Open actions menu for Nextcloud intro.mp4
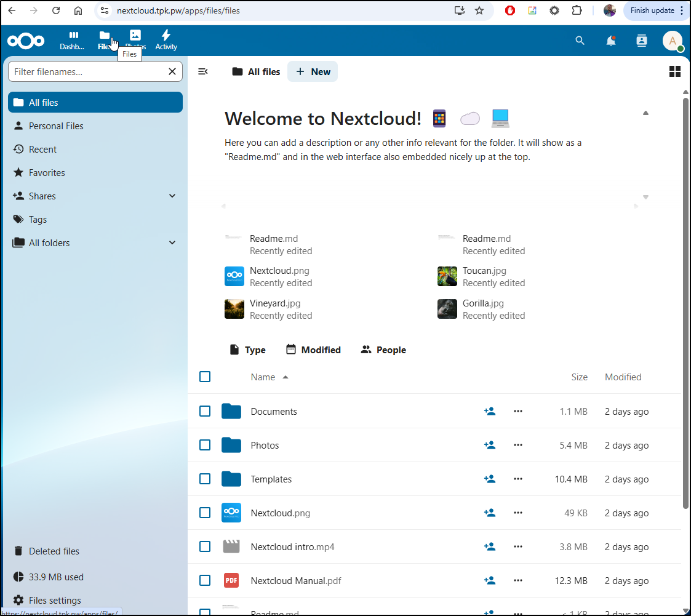691x616 pixels. tap(518, 547)
